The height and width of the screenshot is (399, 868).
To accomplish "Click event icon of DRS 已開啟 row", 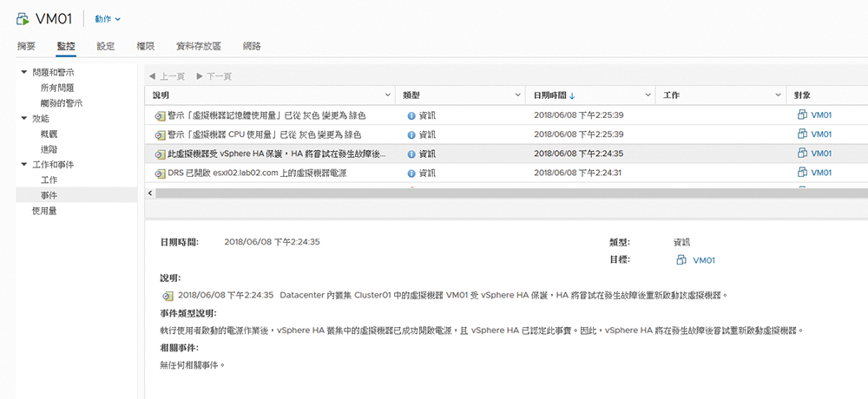I will (160, 173).
